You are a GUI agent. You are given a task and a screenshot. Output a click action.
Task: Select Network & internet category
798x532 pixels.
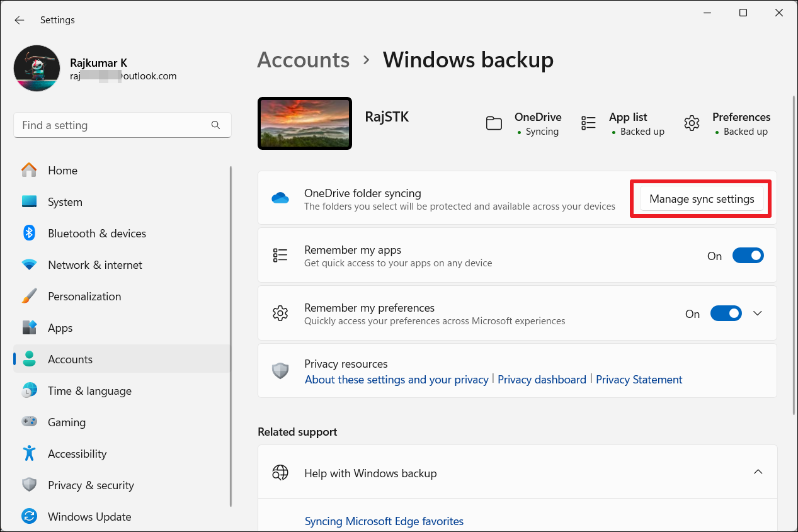pos(94,265)
